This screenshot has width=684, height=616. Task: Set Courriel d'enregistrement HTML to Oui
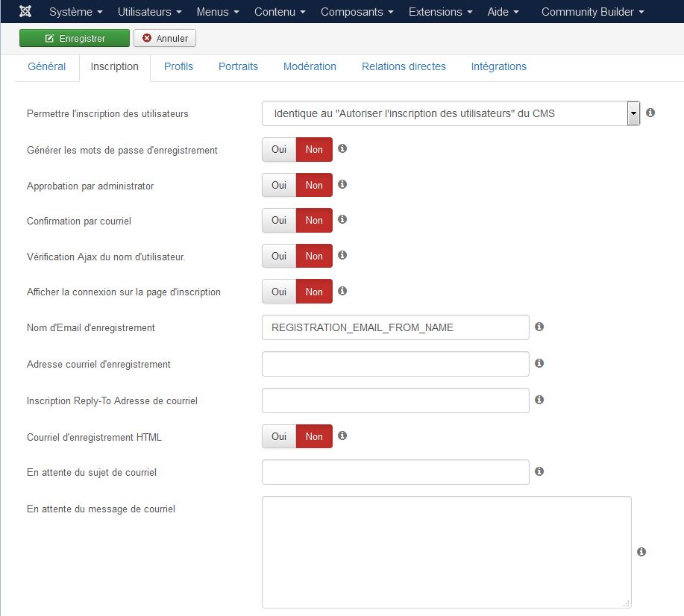pyautogui.click(x=279, y=436)
